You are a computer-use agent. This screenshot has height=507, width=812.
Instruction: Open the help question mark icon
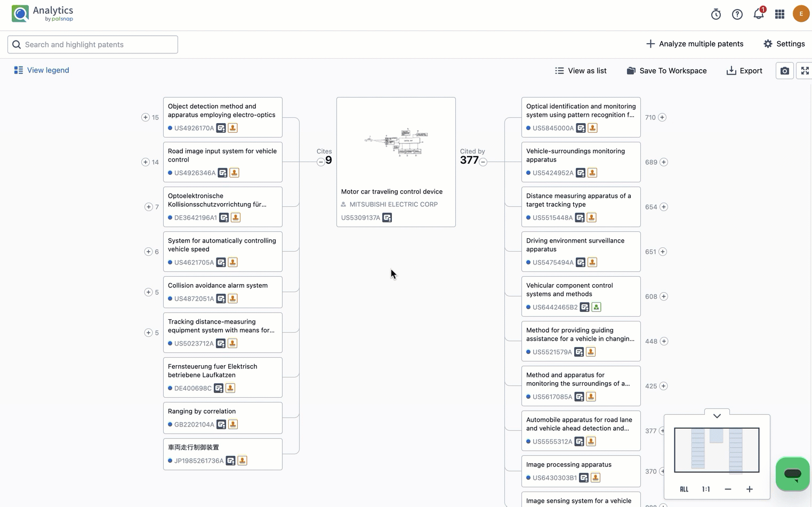coord(737,14)
